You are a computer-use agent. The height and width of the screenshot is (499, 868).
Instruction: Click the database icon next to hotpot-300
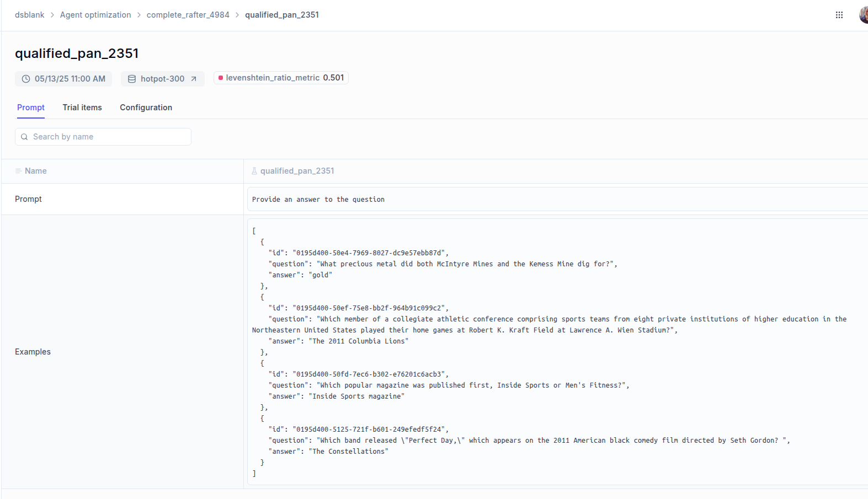(132, 79)
